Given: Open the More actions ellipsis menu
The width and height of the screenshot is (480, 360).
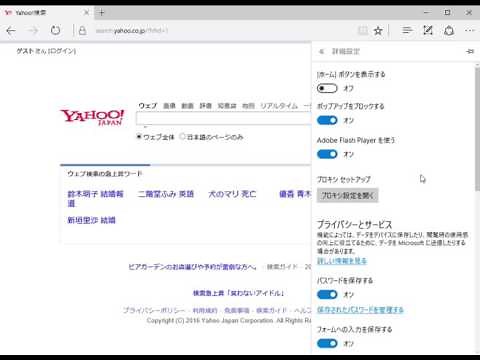Looking at the screenshot, I should [470, 31].
